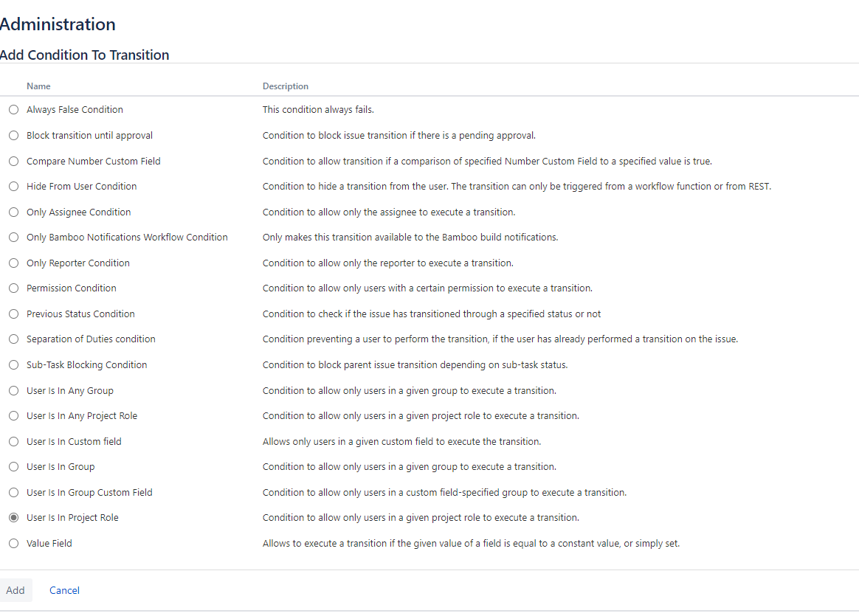Select the Value Field condition option
Viewport: 859px width, 616px height.
point(13,543)
